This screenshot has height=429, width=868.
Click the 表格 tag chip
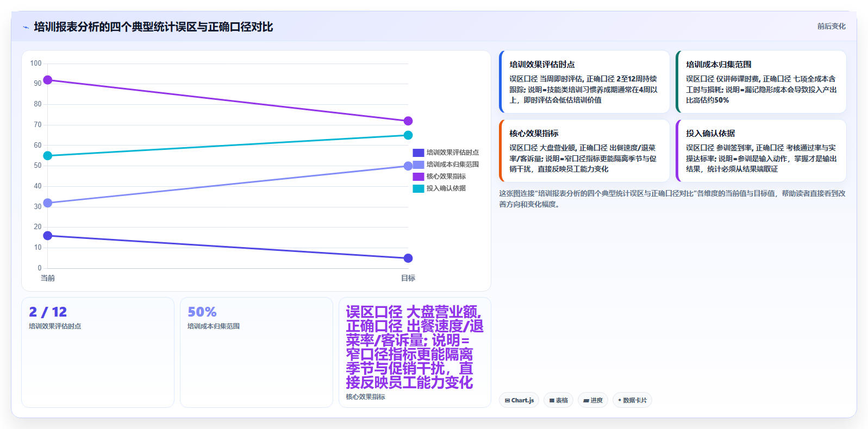[x=558, y=400]
